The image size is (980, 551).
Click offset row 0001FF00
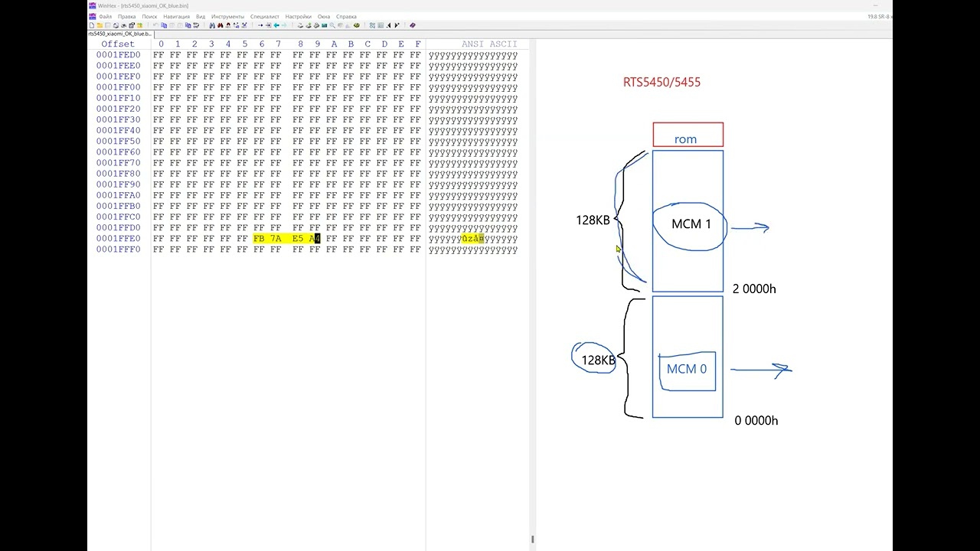click(x=119, y=87)
